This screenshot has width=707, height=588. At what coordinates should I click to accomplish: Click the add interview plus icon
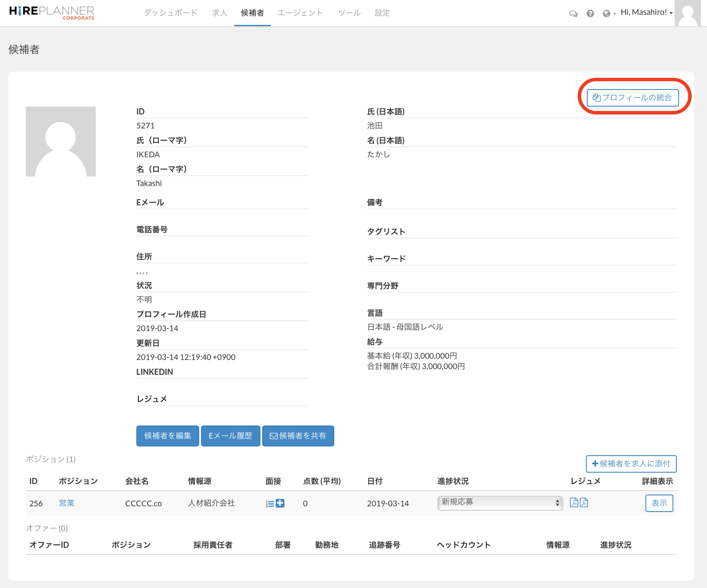point(280,503)
